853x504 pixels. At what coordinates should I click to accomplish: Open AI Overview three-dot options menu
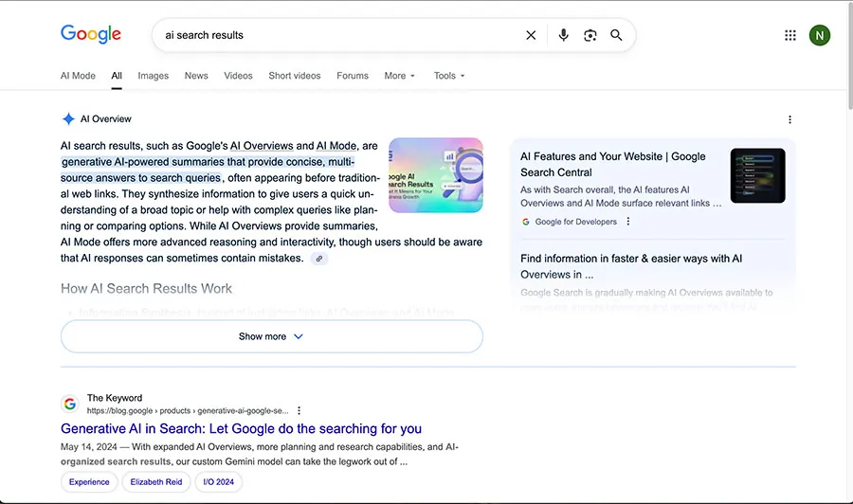789,119
